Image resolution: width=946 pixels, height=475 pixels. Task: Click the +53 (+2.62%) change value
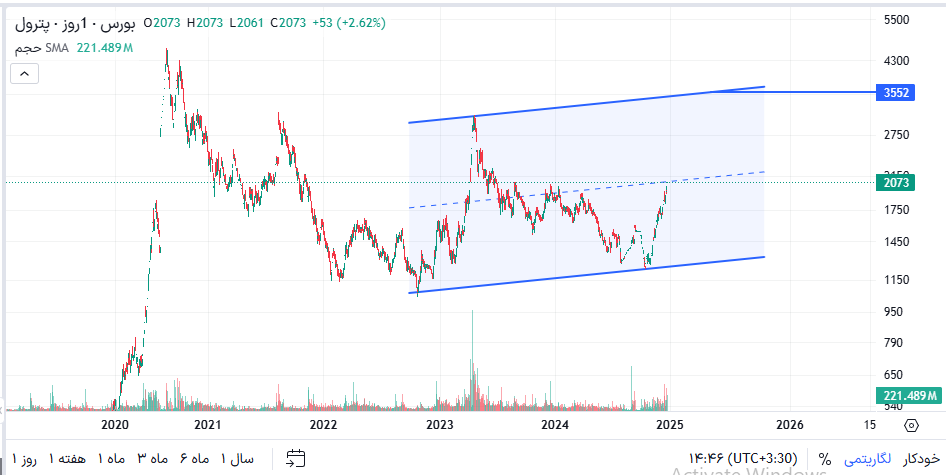[x=349, y=23]
